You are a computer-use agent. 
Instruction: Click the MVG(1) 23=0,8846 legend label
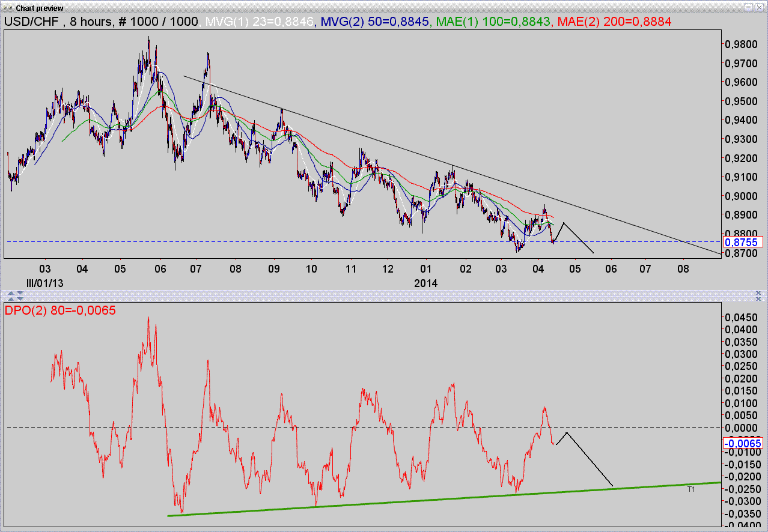[260, 22]
